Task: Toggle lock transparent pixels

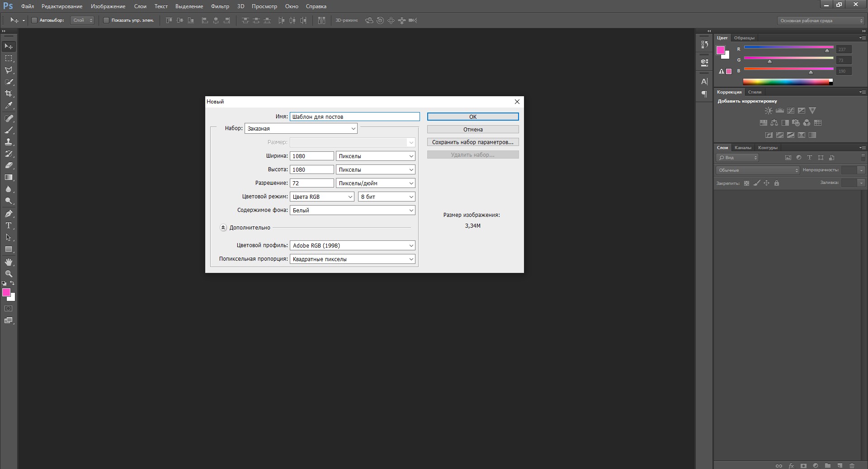Action: (746, 183)
